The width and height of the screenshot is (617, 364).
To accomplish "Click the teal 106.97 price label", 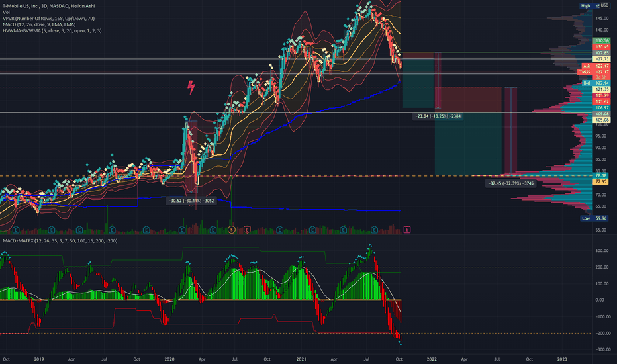I will coord(602,108).
